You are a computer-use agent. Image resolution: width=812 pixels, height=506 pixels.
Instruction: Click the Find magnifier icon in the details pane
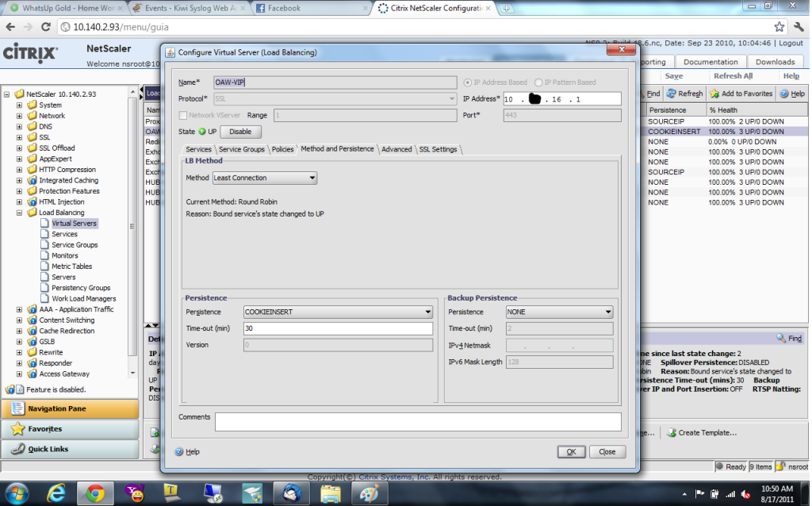pyautogui.click(x=781, y=338)
